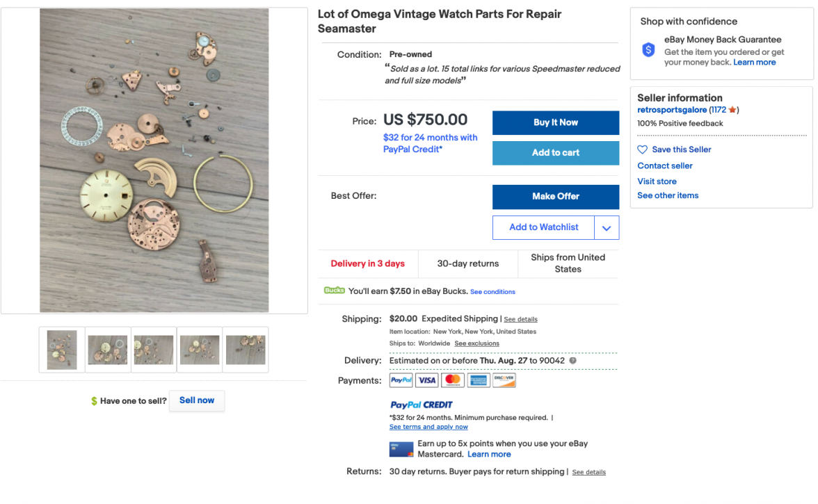The width and height of the screenshot is (818, 504).
Task: Open seller profile retrosportsgalore
Action: [x=672, y=110]
